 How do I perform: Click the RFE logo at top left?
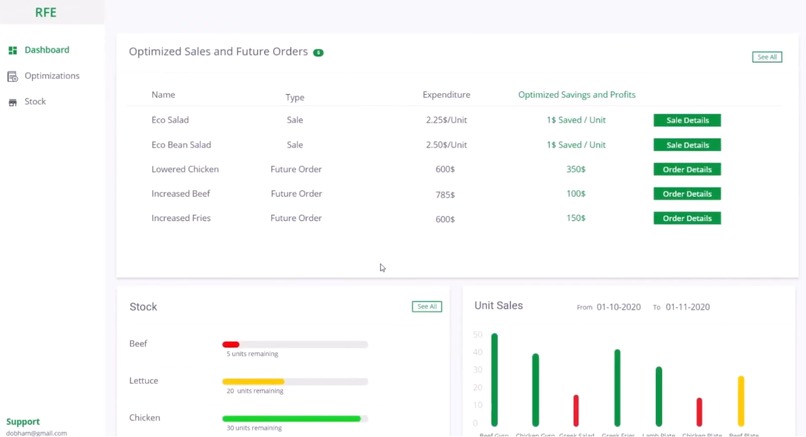pos(46,12)
